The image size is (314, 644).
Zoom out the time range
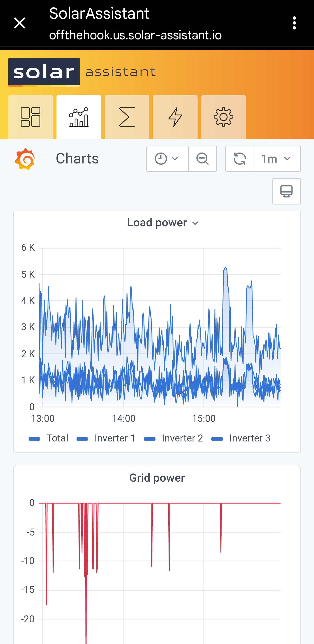point(202,159)
